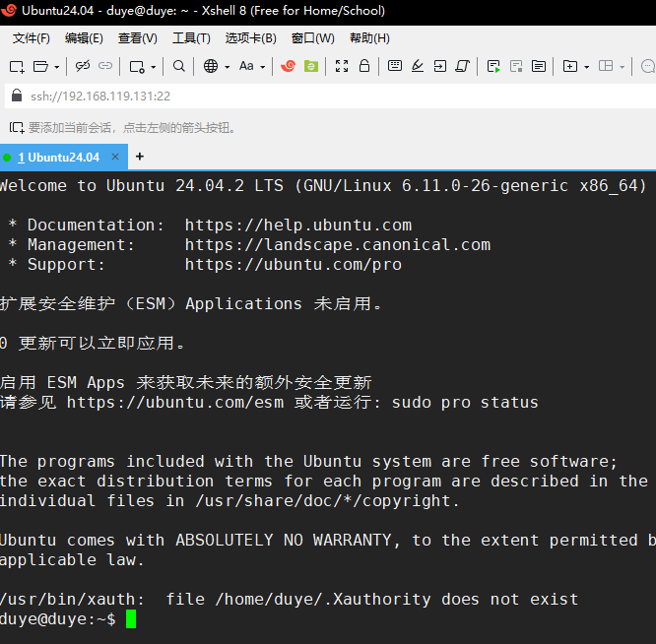The width and height of the screenshot is (656, 644).
Task: Click the chat bubble help icon
Action: coord(648,66)
